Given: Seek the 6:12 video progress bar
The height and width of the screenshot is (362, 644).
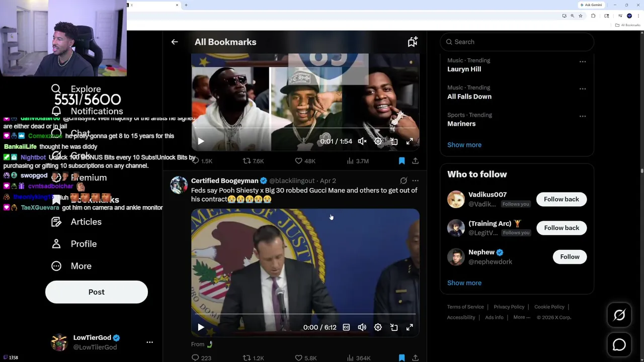Looking at the screenshot, I should click(x=305, y=314).
